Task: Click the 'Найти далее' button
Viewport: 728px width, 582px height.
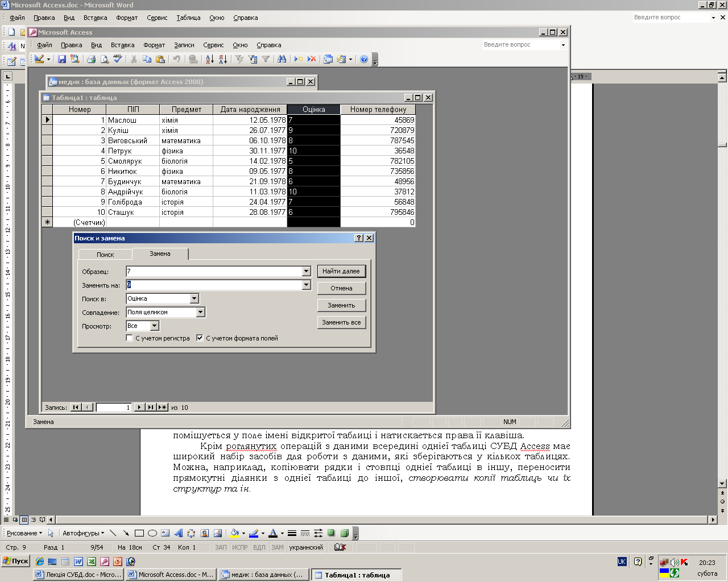Action: coord(341,271)
